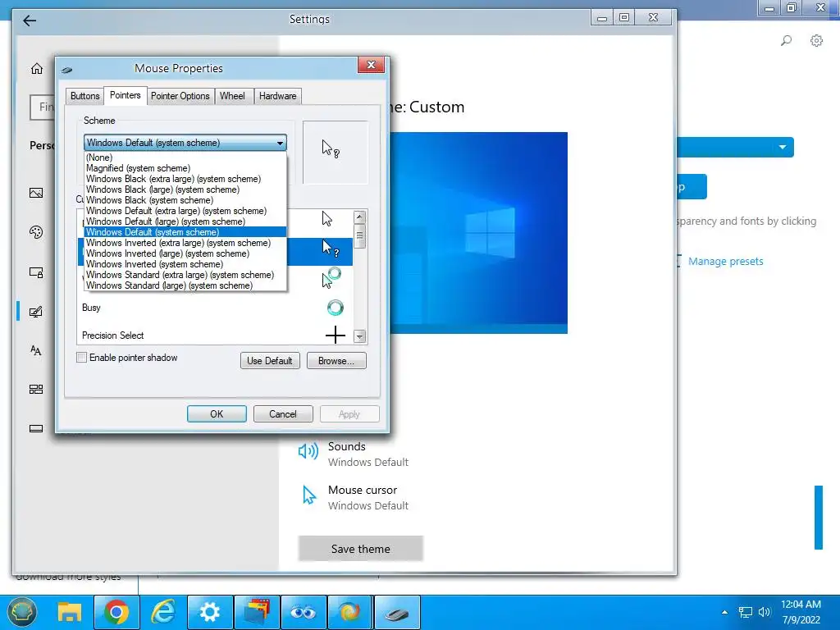This screenshot has width=840, height=630.
Task: Launch Chrome from the taskbar
Action: (116, 612)
